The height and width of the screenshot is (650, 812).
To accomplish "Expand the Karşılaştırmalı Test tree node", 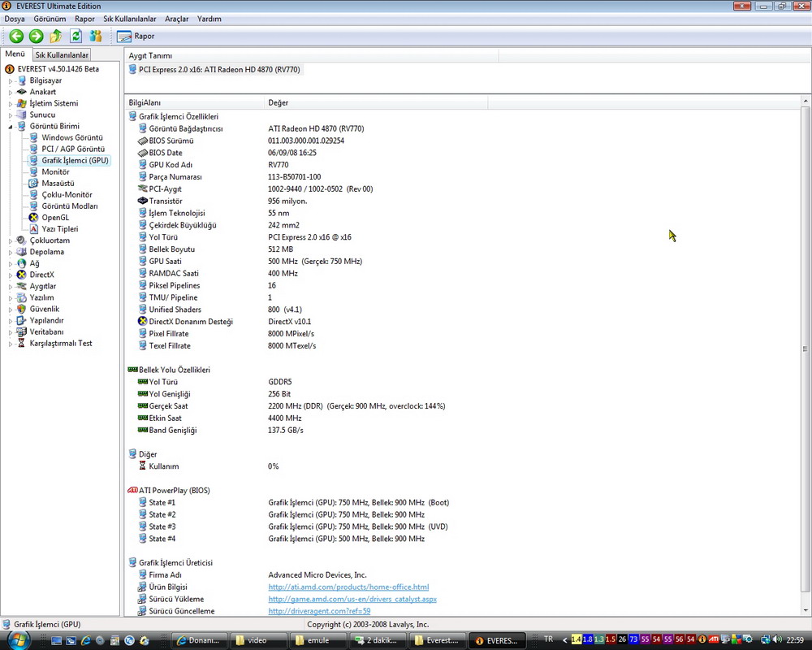I will (x=10, y=343).
